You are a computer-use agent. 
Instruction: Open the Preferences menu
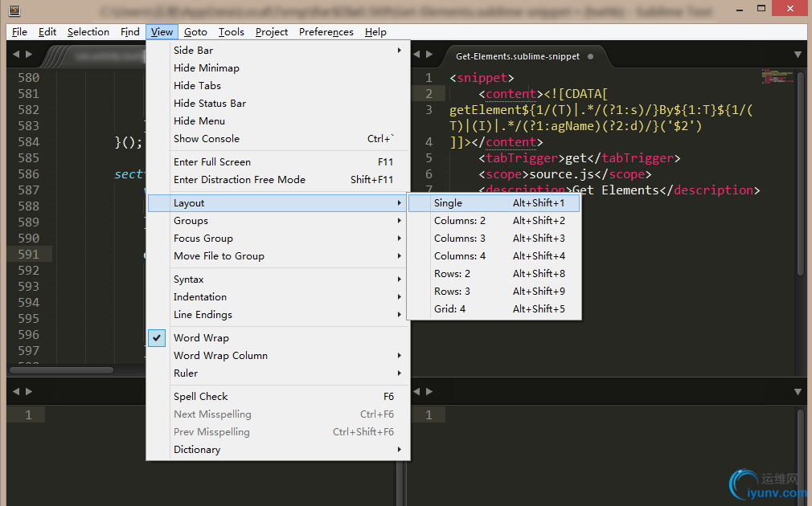(x=326, y=32)
